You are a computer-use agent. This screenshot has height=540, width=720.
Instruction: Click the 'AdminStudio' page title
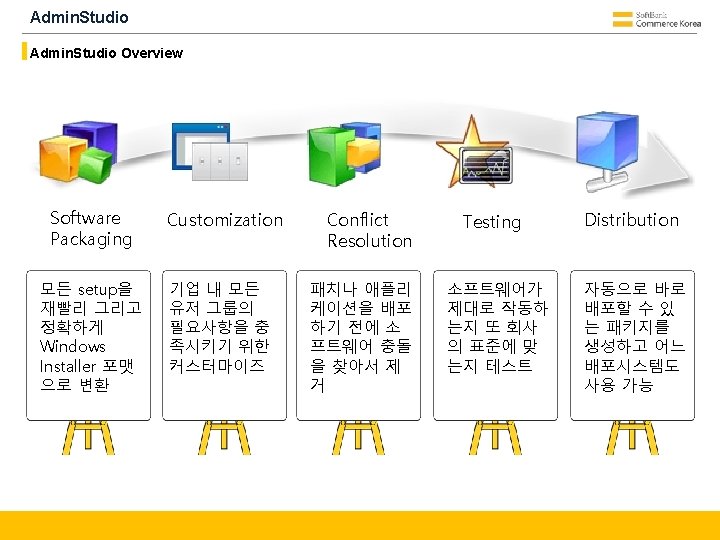[x=79, y=17]
